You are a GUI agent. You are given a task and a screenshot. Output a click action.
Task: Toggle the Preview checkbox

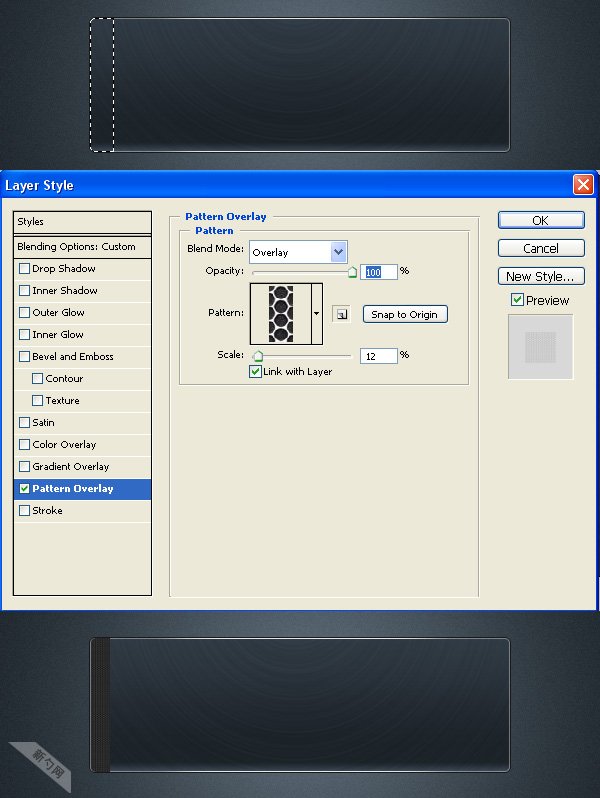pos(517,300)
